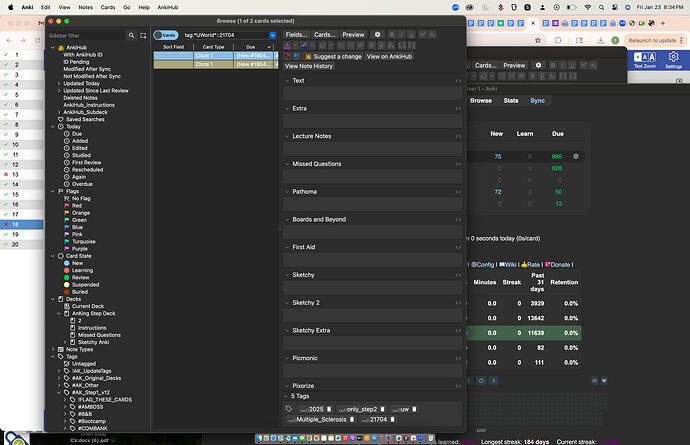Open the AnkiHub menu in the menu bar
690x445 pixels.
pos(168,7)
